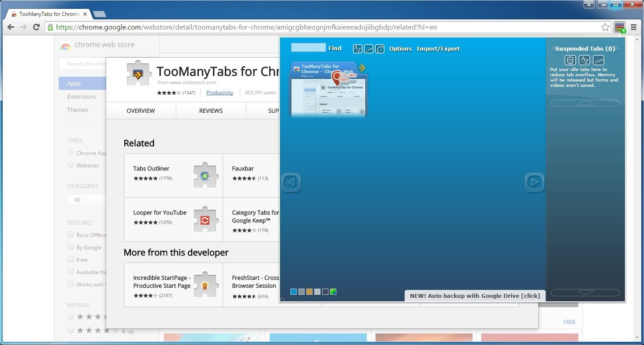
Task: Sort suspended tabs alphabetically
Action: 584,60
